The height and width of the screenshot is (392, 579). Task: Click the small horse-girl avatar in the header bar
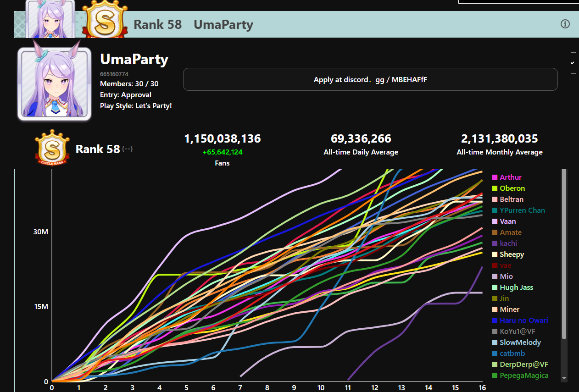point(50,19)
